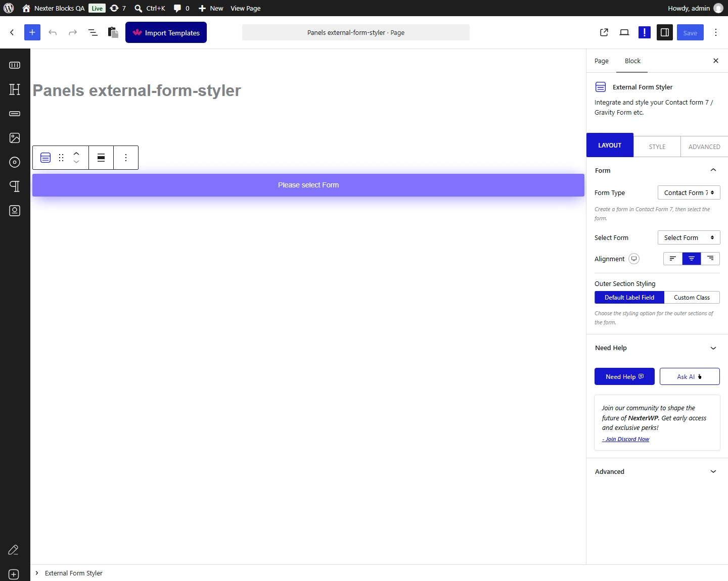728x581 pixels.
Task: Toggle the Need Help panel section
Action: (x=657, y=348)
